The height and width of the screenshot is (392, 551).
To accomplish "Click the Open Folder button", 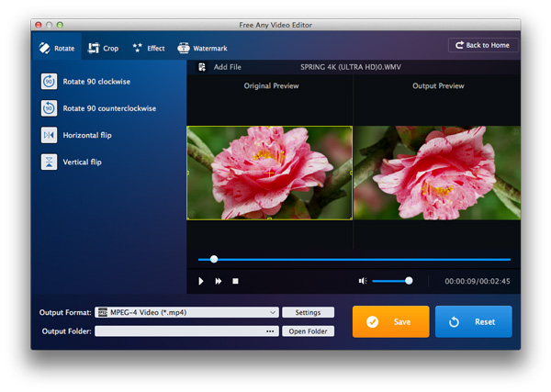I will pos(308,330).
